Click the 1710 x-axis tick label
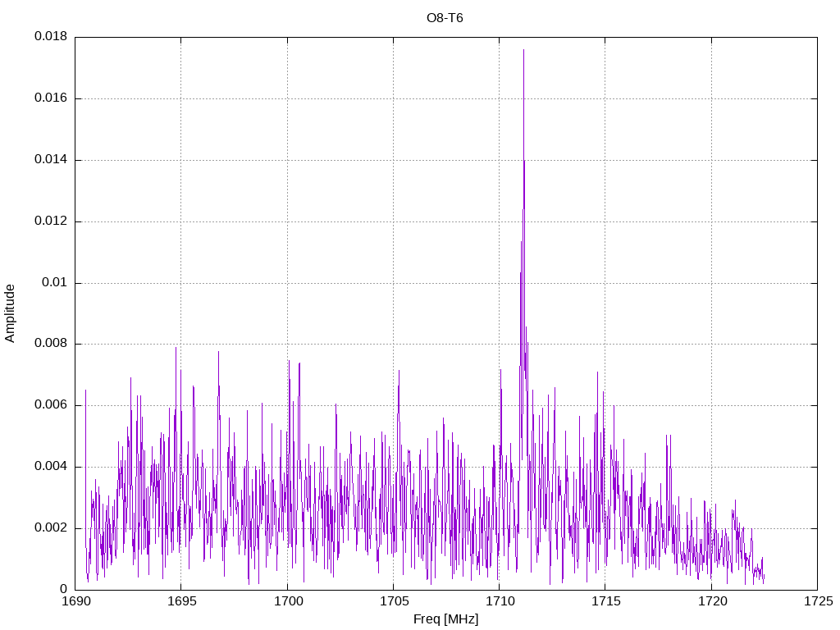 500,601
